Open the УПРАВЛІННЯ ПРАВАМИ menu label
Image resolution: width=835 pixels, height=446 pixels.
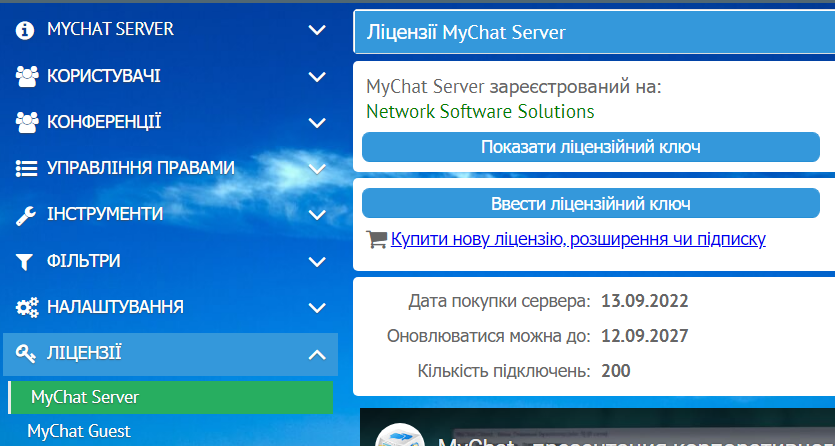point(141,168)
